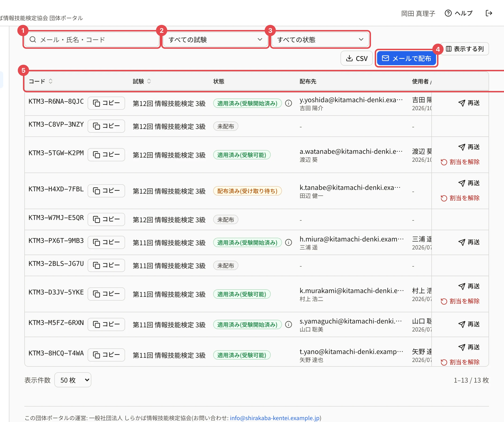Copy code KTM3-C8VP-3NZY
504x422 pixels.
click(106, 126)
